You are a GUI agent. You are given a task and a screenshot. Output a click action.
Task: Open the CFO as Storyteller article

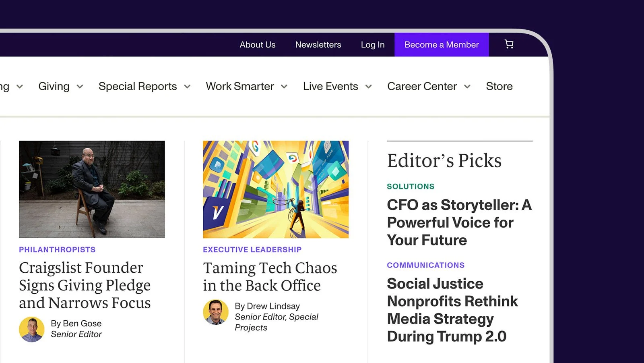click(x=459, y=222)
